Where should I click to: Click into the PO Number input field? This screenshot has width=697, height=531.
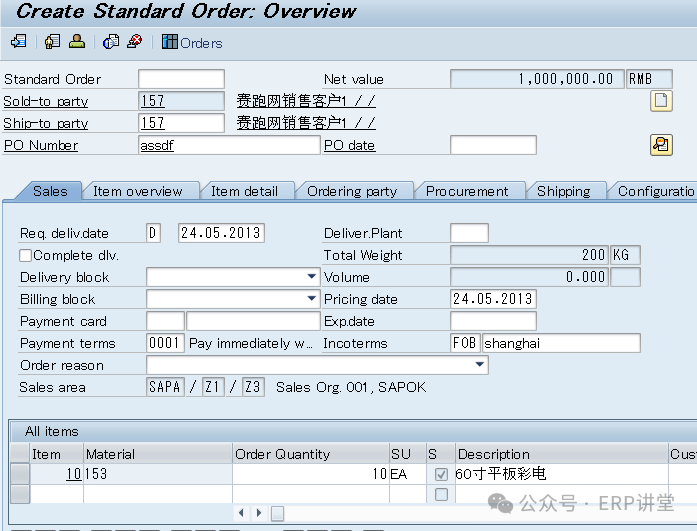tap(229, 145)
